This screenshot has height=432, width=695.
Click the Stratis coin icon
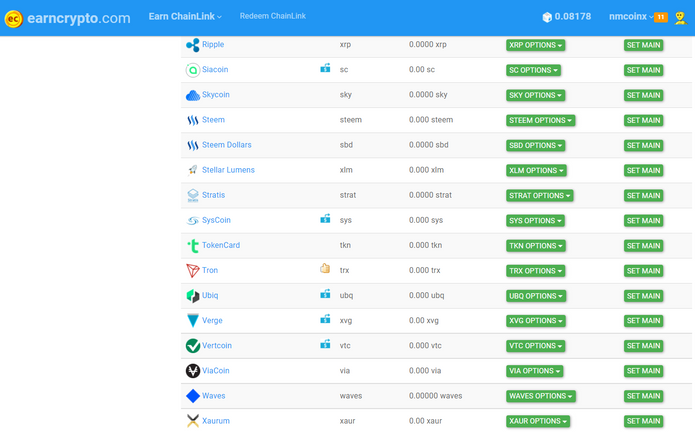192,195
